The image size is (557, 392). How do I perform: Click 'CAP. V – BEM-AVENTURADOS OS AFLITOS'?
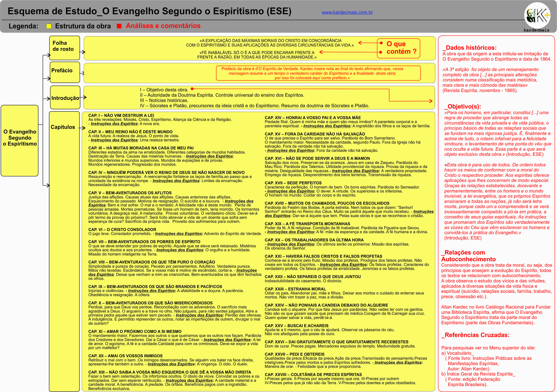[x=130, y=193]
